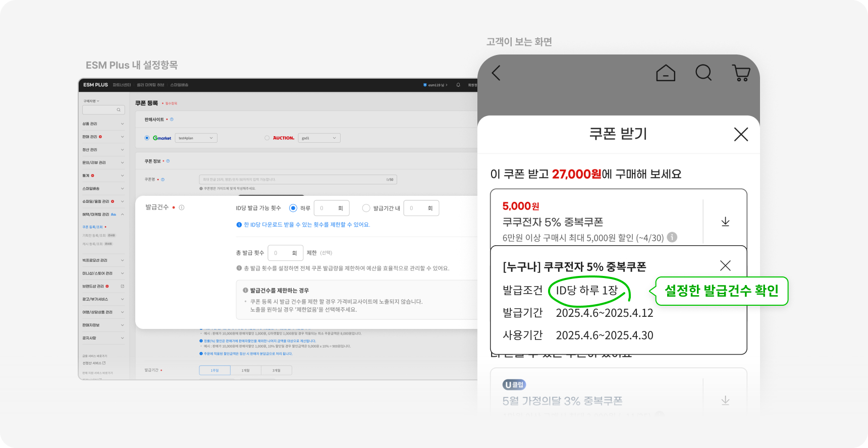This screenshot has width=868, height=448.
Task: Tap the info icon after (~4/30)
Action: click(x=672, y=237)
